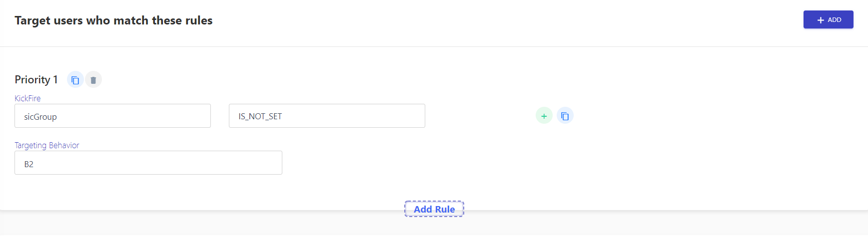Focus the field showing IS_NOT_SET text
This screenshot has height=236, width=868.
coord(327,116)
